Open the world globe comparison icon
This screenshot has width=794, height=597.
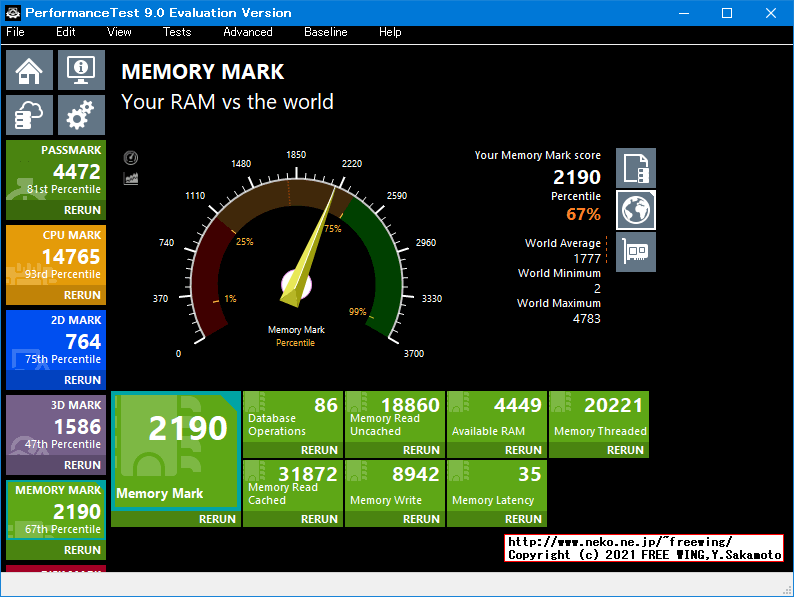pos(636,210)
